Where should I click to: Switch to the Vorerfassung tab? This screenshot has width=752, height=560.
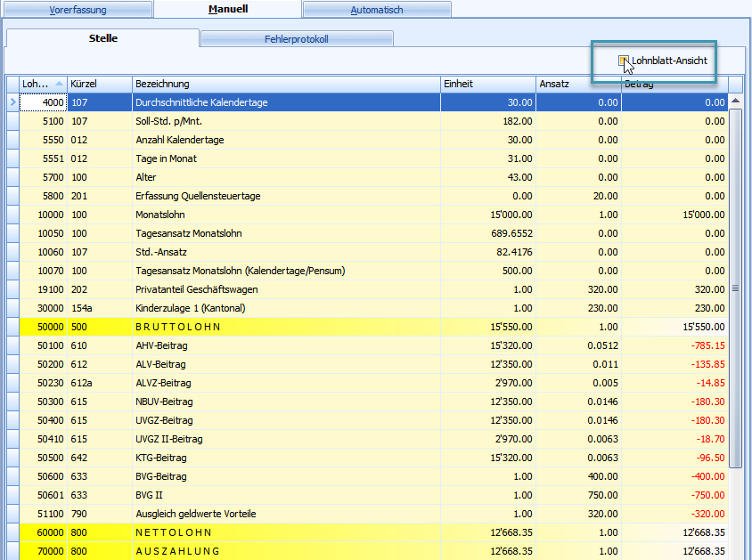77,10
